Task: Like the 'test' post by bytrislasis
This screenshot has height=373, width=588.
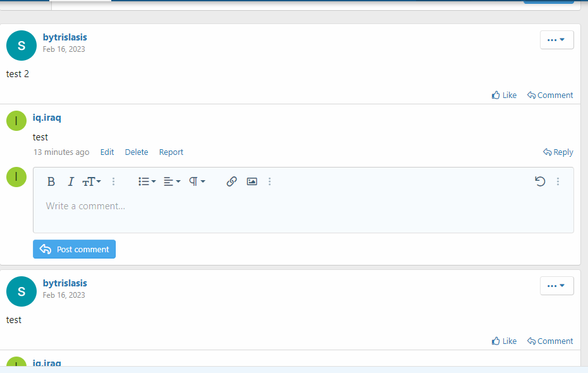Action: click(504, 341)
